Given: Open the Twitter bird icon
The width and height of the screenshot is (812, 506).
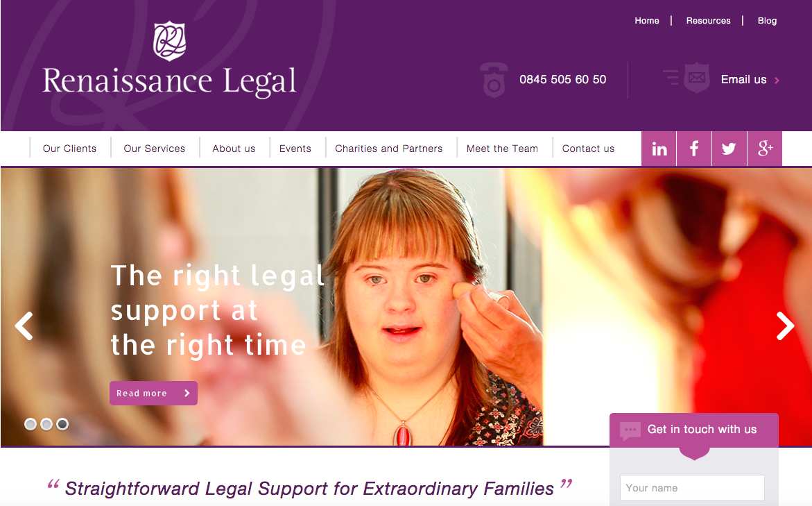Looking at the screenshot, I should click(729, 149).
